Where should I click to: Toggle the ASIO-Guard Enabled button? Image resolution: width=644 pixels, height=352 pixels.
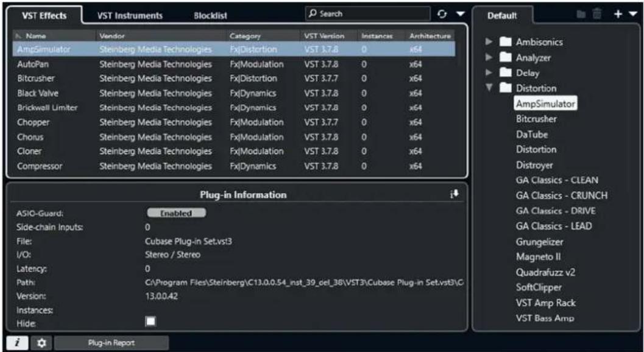tap(176, 213)
